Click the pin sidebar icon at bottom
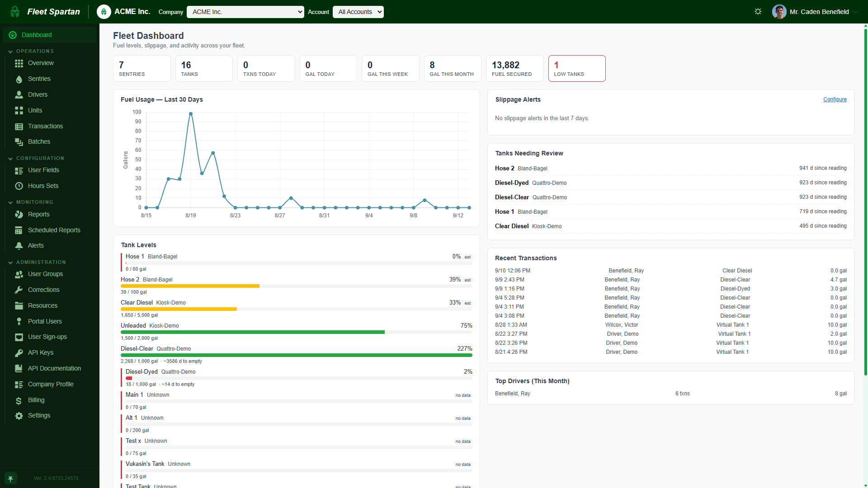The width and height of the screenshot is (868, 488). [x=11, y=478]
